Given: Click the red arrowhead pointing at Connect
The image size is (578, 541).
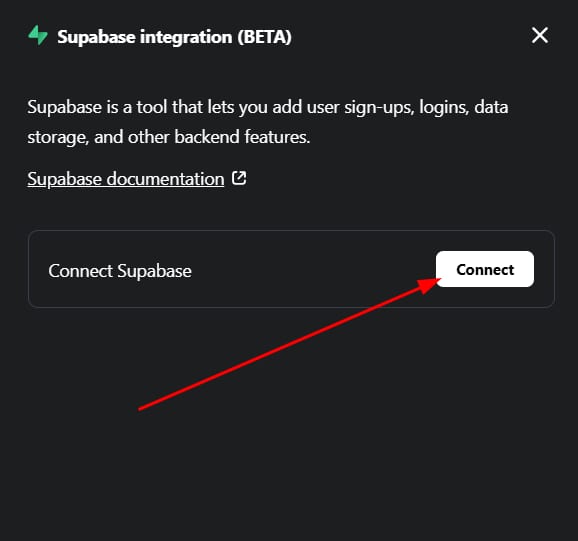Looking at the screenshot, I should tap(429, 285).
